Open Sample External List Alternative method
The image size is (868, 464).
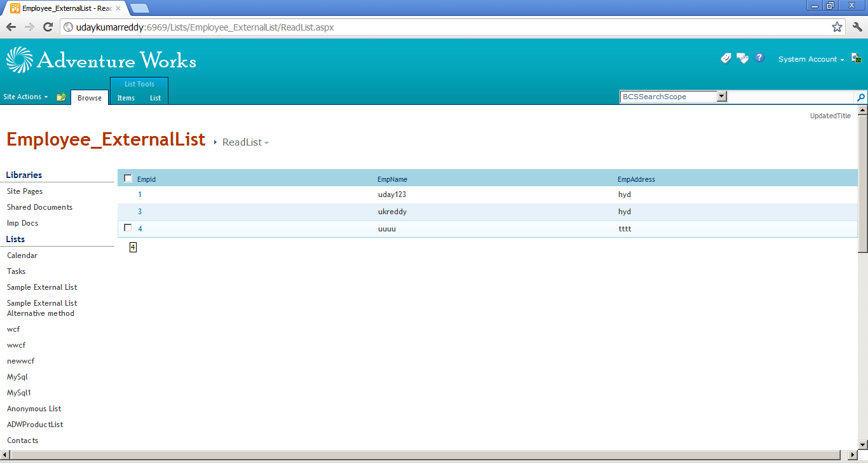pyautogui.click(x=42, y=308)
